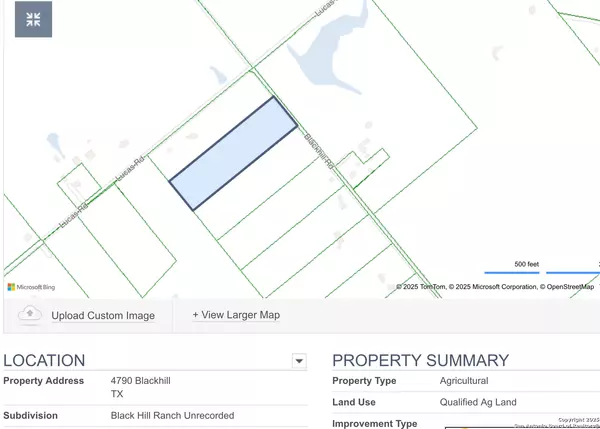Click the 500 feet scale bar

click(x=526, y=268)
